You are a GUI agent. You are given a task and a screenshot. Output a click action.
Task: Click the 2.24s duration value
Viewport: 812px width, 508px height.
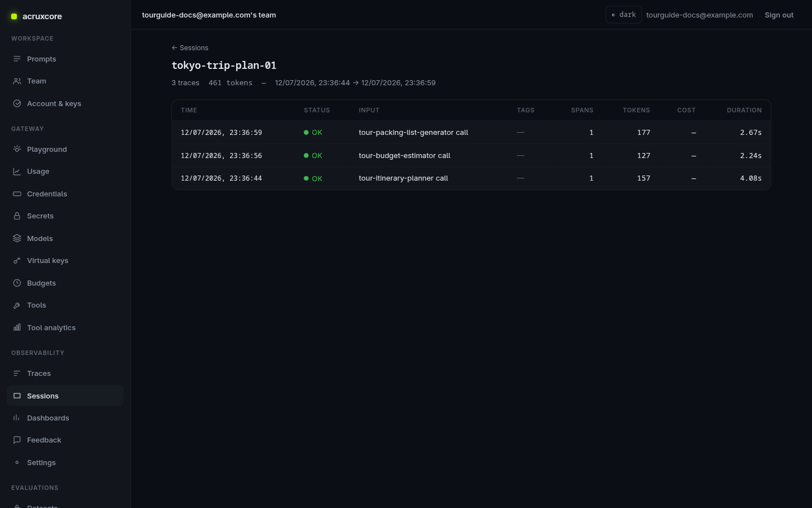point(751,156)
